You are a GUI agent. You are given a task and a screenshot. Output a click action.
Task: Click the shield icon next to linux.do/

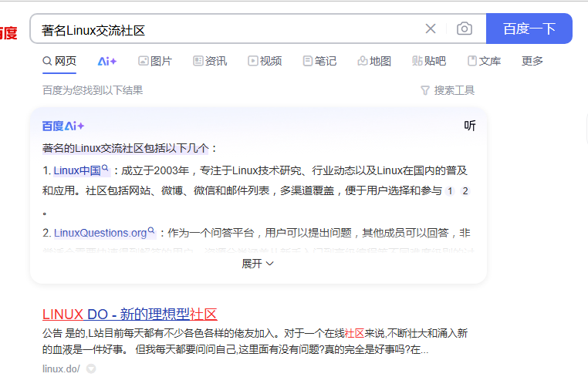point(91,369)
